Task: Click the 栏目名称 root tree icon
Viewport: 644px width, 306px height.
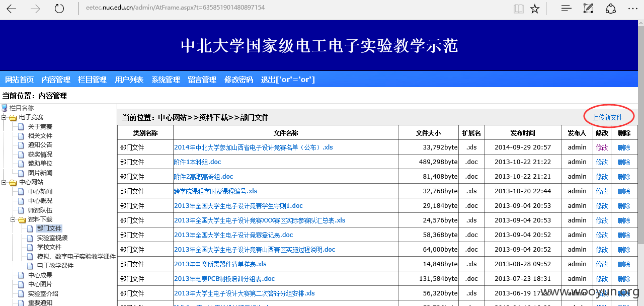Action: tap(5, 108)
